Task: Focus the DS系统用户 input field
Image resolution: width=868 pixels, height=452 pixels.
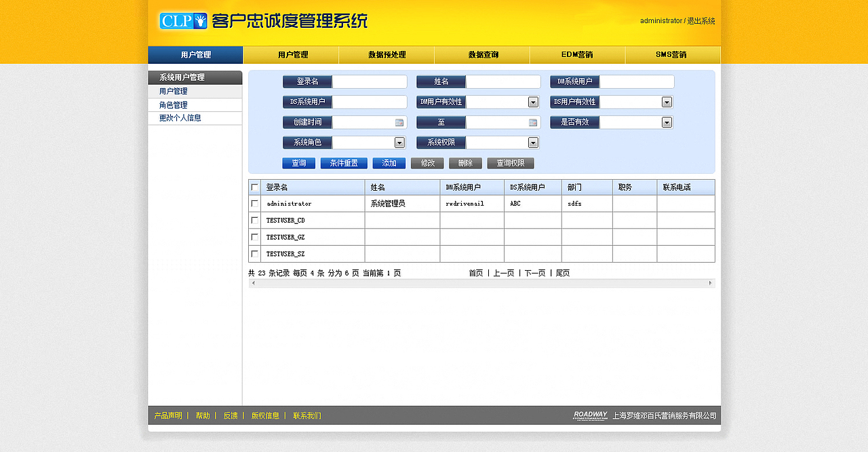Action: [x=370, y=102]
